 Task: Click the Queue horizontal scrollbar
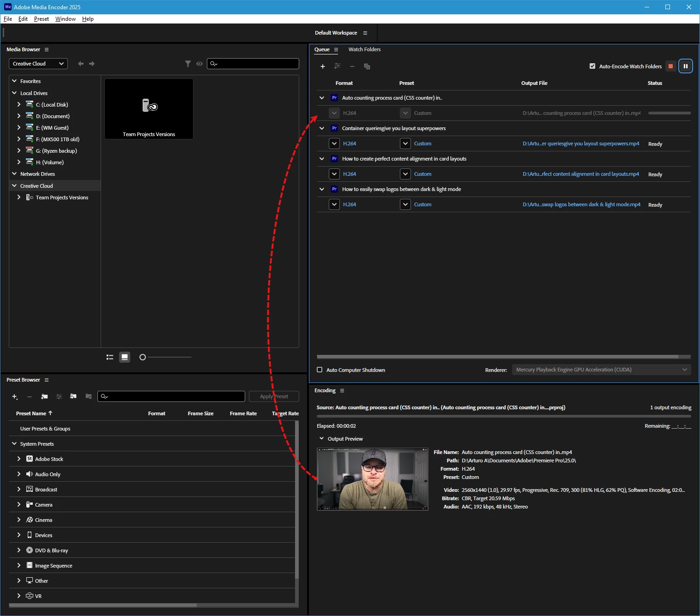point(497,357)
